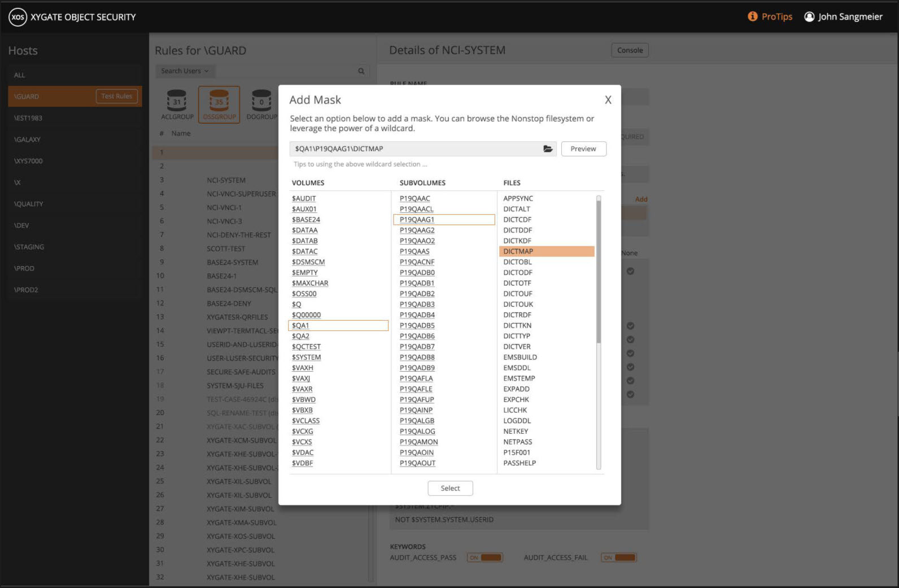Select the \PROD2 host

[75, 290]
